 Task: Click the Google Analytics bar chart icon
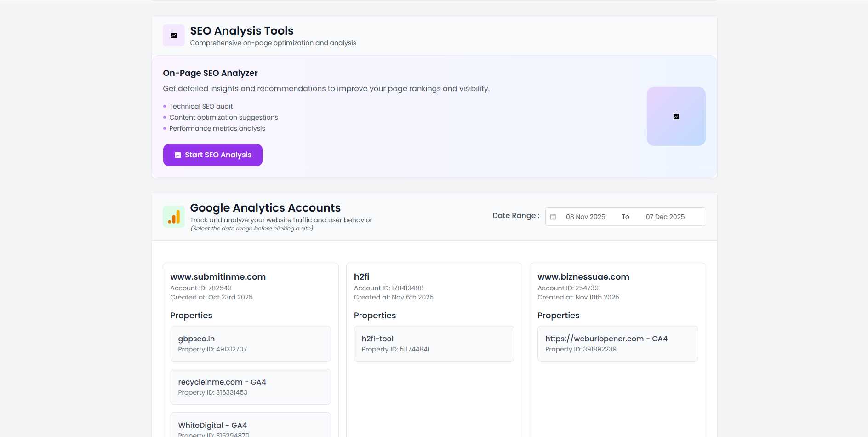pos(173,216)
